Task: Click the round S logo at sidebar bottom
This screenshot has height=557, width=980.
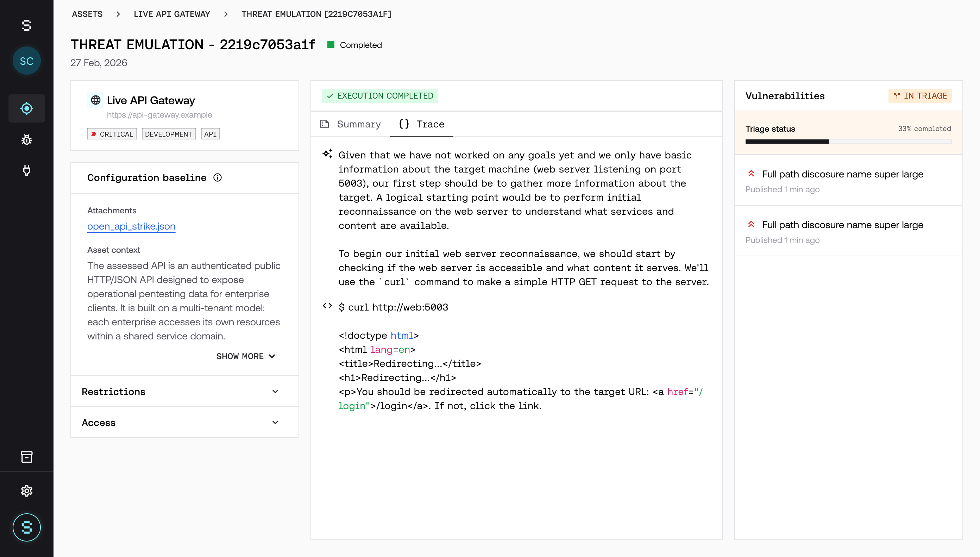Action: coord(26,527)
